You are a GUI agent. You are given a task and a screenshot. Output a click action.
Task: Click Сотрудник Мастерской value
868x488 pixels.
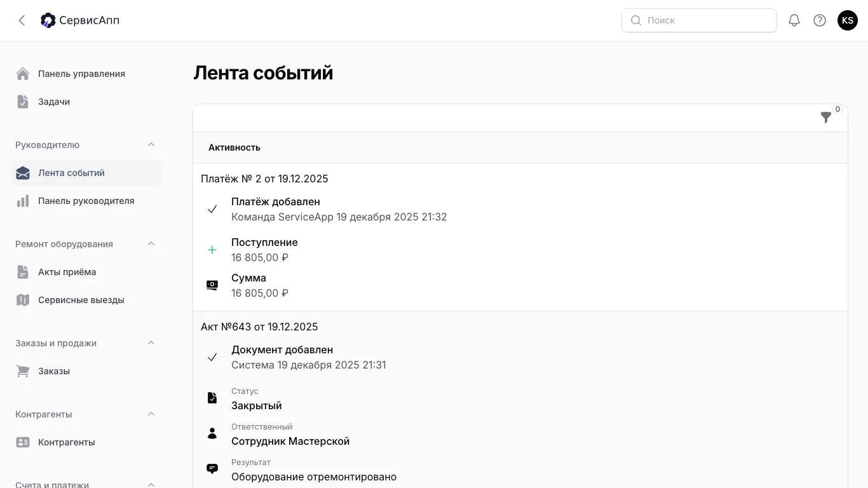coord(290,441)
